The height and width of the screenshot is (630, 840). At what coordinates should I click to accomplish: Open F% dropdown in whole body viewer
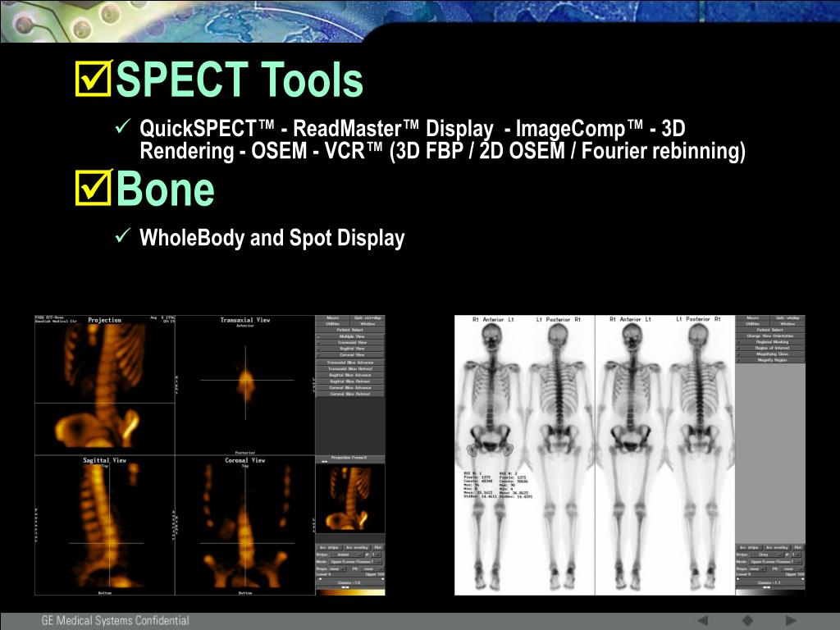pyautogui.click(x=792, y=569)
